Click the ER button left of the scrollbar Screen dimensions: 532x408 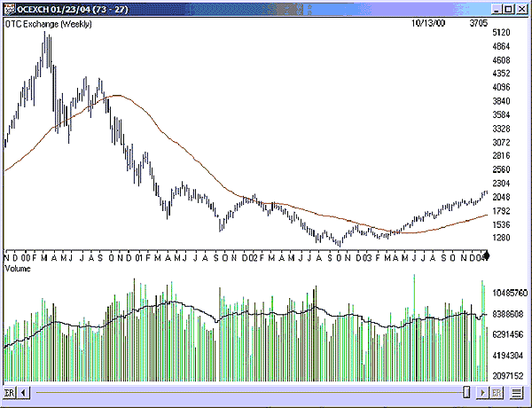pos(9,393)
